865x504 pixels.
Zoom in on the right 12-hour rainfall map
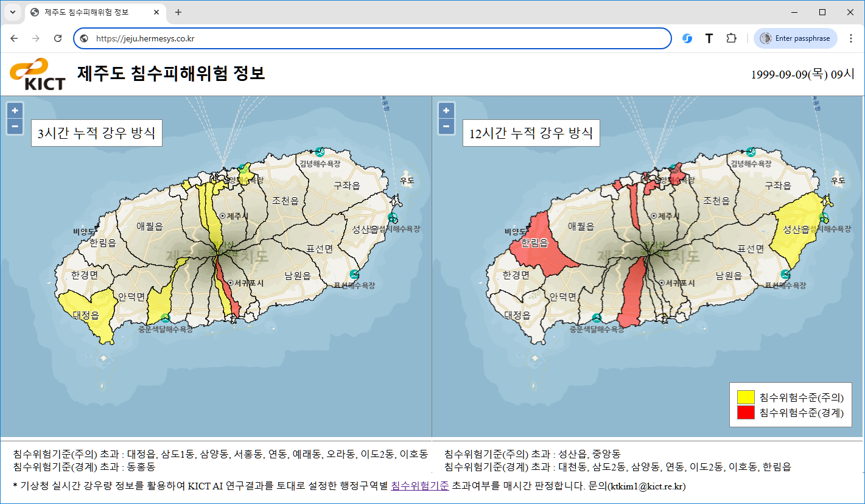click(447, 111)
